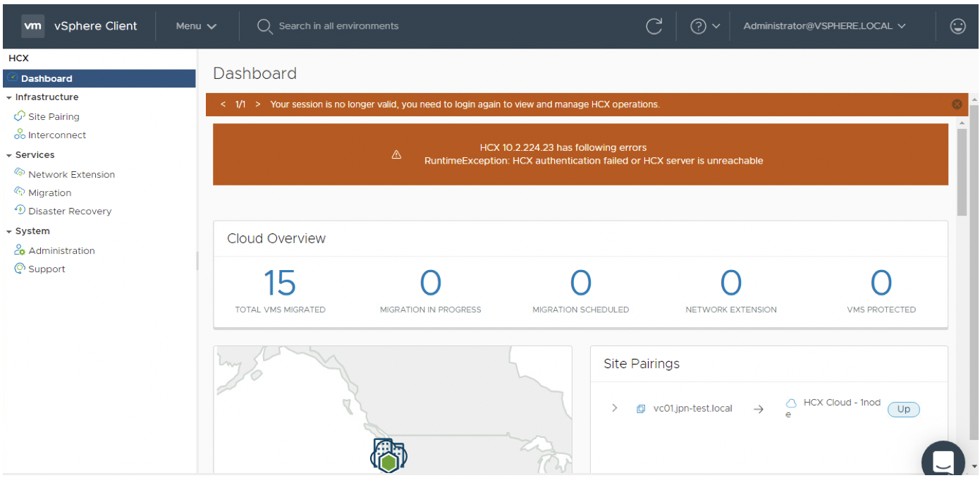The width and height of the screenshot is (980, 478).
Task: Open the Administrator@VSPHERE.LOCAL user dropdown
Action: click(x=824, y=26)
